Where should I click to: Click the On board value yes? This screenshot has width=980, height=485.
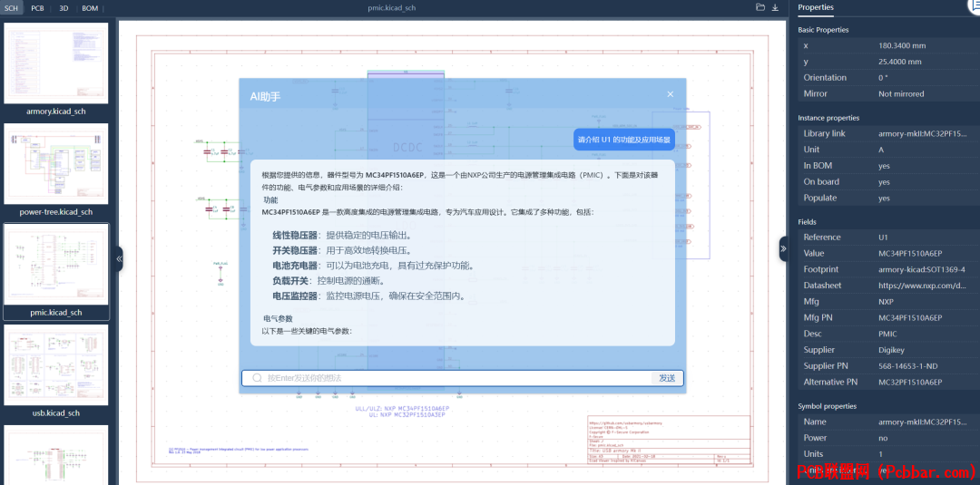[x=884, y=182]
